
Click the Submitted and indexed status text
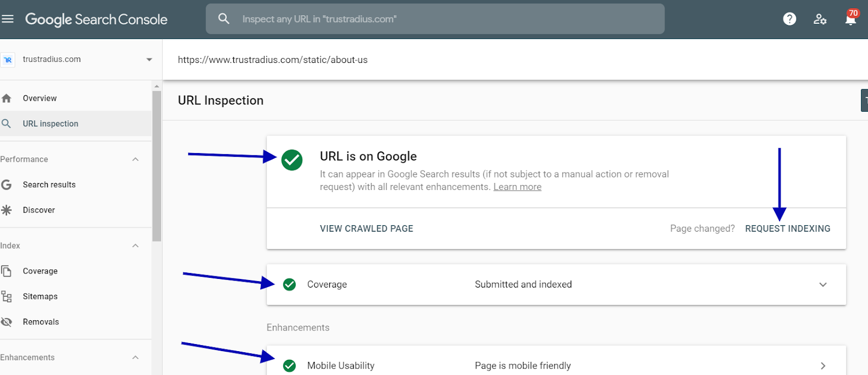pyautogui.click(x=524, y=284)
